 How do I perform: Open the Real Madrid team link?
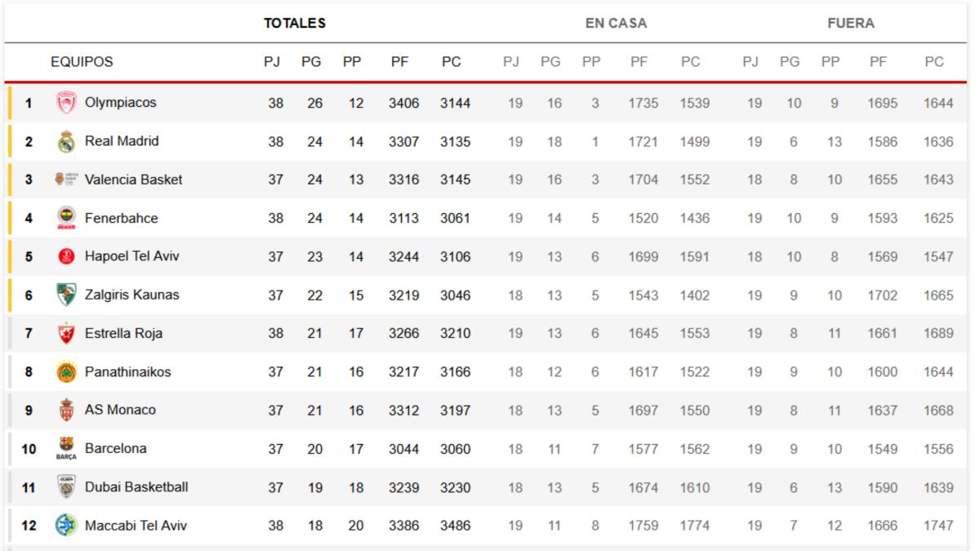point(122,141)
